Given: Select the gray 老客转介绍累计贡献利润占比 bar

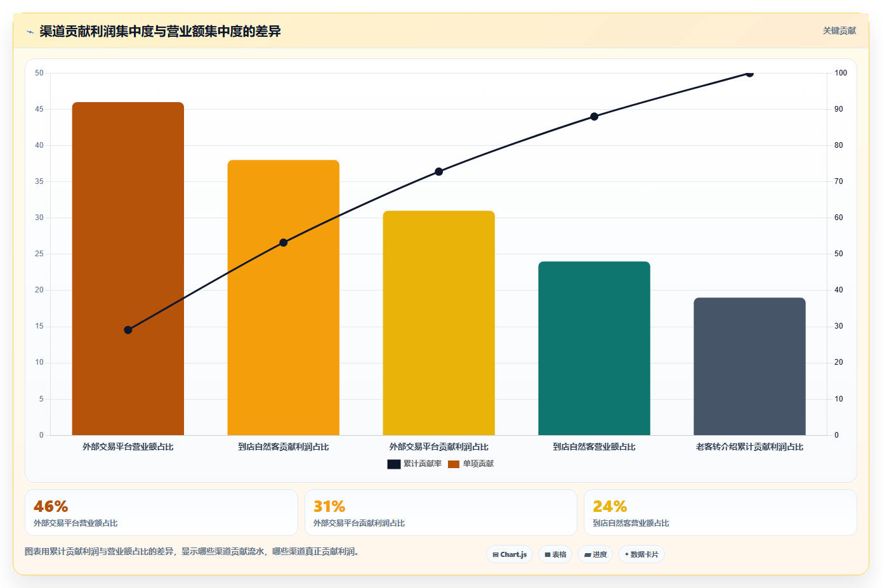Looking at the screenshot, I should click(749, 366).
